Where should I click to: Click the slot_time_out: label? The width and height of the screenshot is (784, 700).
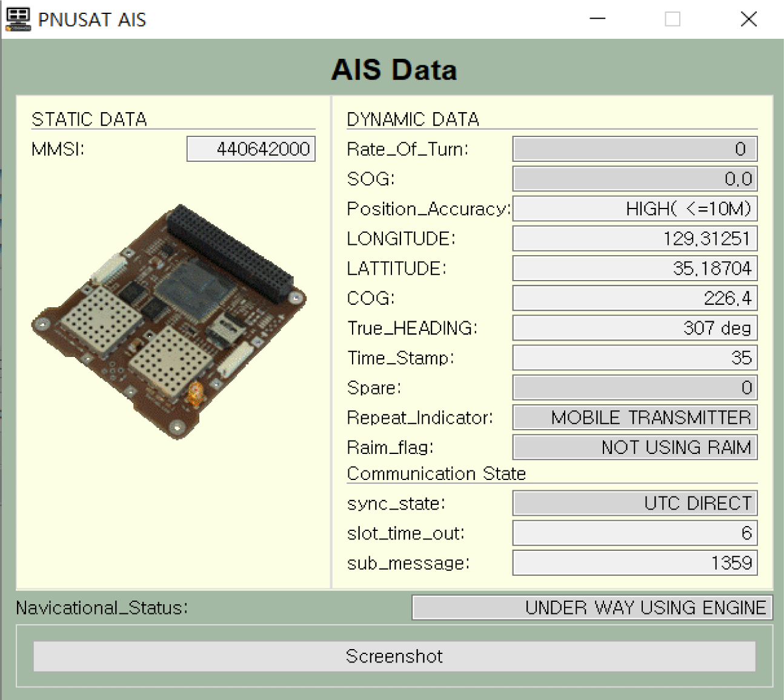[x=406, y=534]
